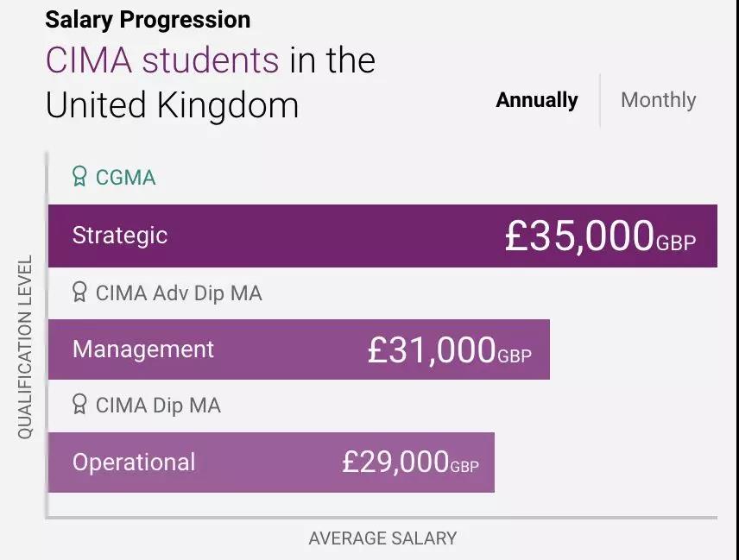Image resolution: width=739 pixels, height=560 pixels.
Task: Click the QUALIFICATION LEVEL axis label
Action: click(25, 346)
